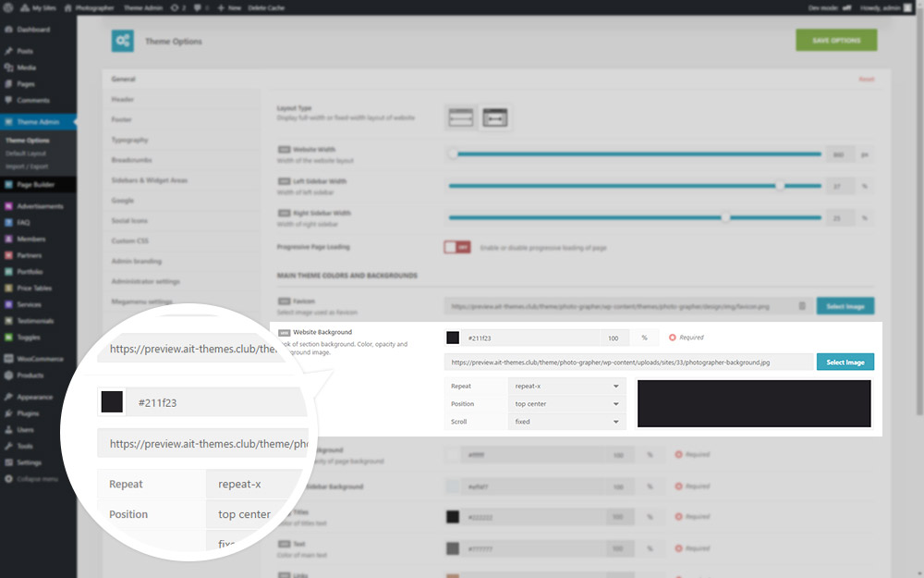Viewport: 924px width, 578px height.
Task: Click the Right Sidebar Width slider handle
Action: coord(726,217)
